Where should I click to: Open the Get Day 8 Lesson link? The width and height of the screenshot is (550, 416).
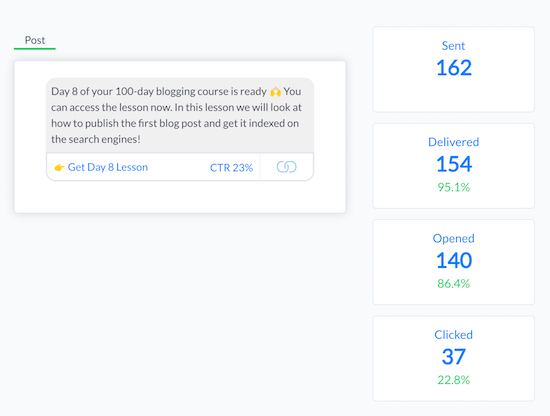coord(108,167)
